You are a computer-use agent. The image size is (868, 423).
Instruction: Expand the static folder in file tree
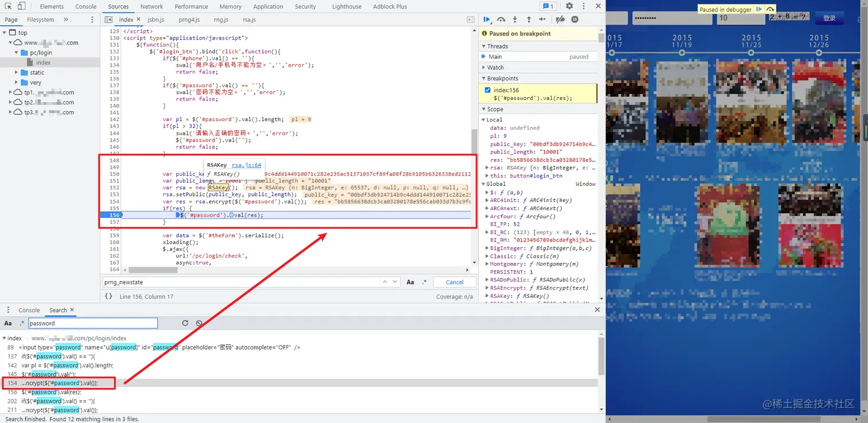[x=17, y=73]
